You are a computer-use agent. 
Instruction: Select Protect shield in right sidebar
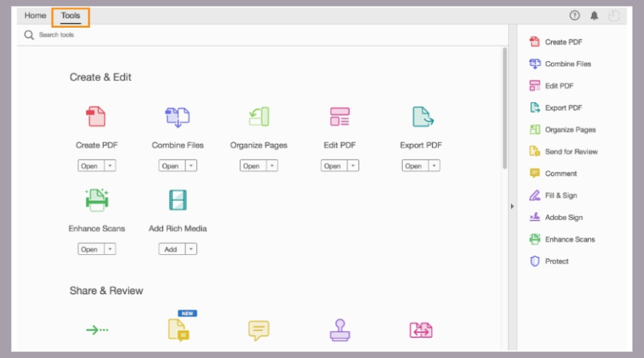coord(549,261)
